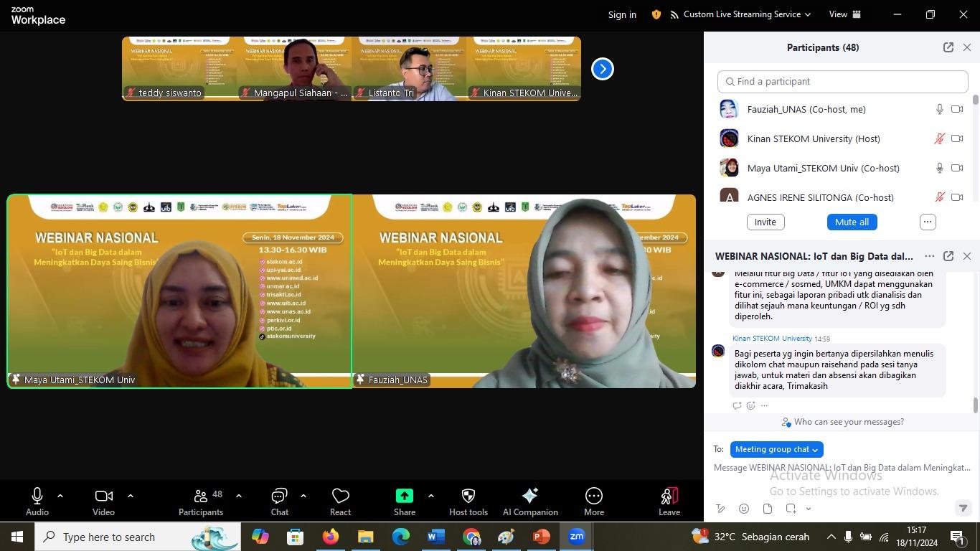The width and height of the screenshot is (980, 551).
Task: Click the chat message input field
Action: pyautogui.click(x=842, y=468)
